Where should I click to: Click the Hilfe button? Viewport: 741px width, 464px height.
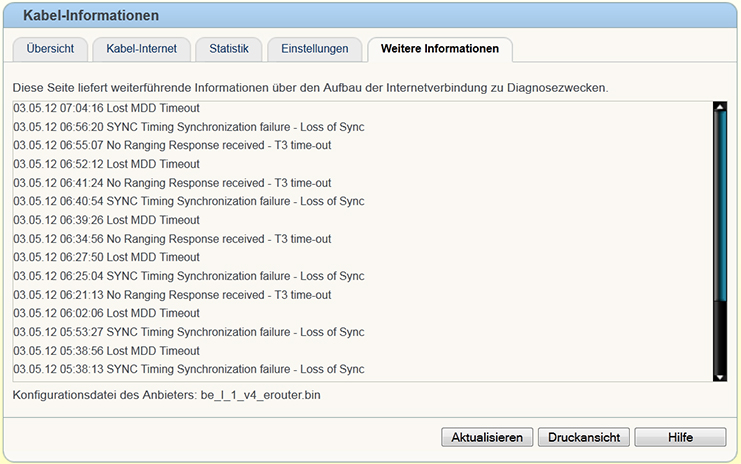[x=680, y=438]
